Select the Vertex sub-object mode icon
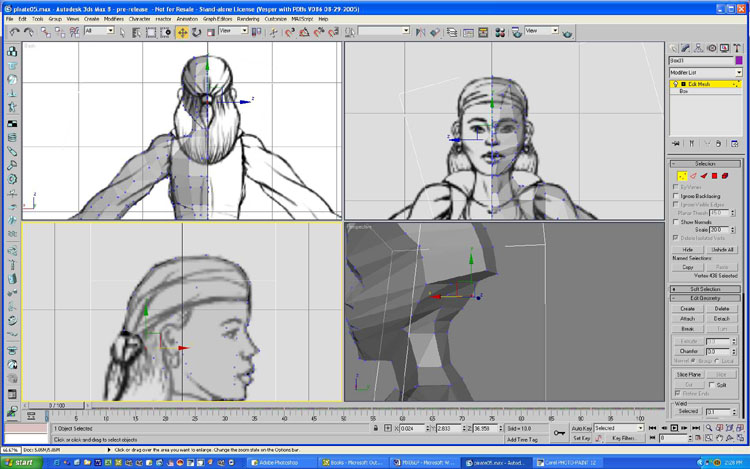 (680, 176)
